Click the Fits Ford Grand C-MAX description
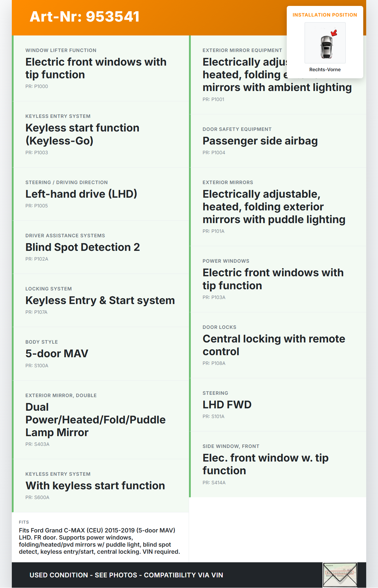The width and height of the screenshot is (378, 588). click(x=100, y=541)
